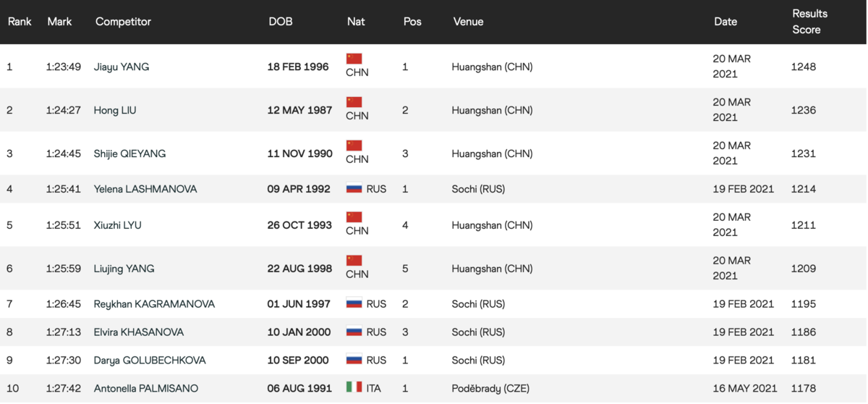Click the mark 1:23:49

(63, 67)
